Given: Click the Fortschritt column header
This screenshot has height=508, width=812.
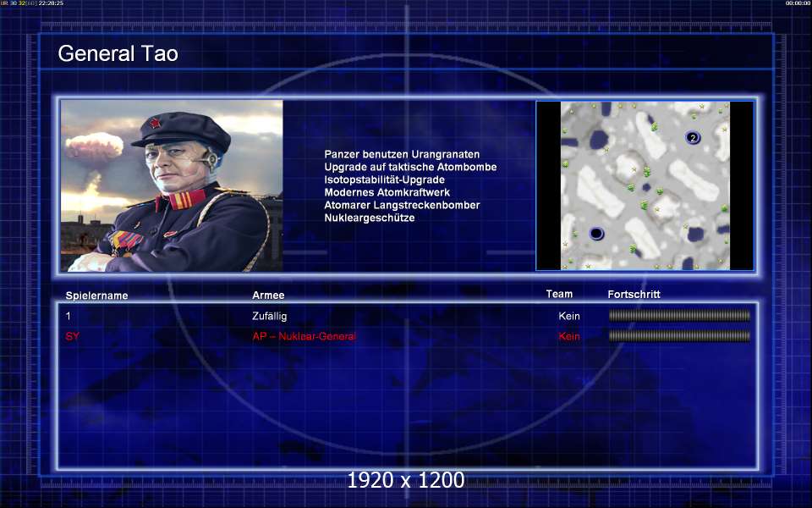Looking at the screenshot, I should click(634, 294).
